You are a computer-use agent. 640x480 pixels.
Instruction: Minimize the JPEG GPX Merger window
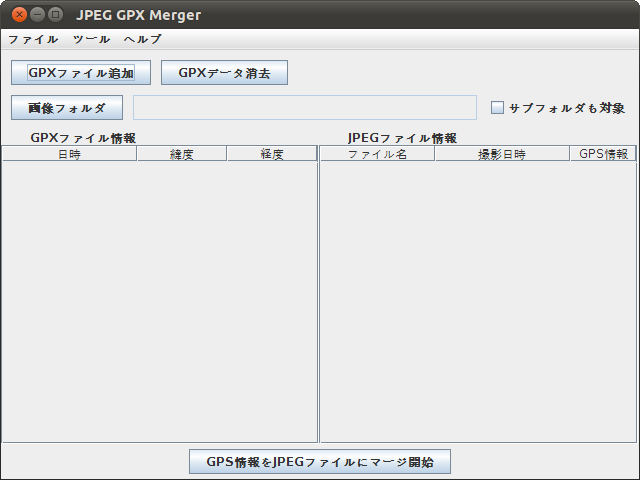click(x=37, y=15)
